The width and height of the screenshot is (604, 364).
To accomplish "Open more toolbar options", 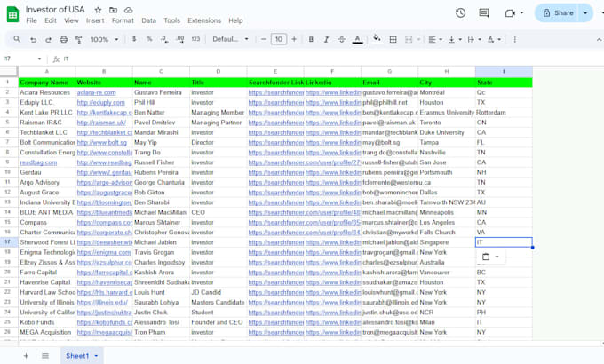I will [x=514, y=39].
